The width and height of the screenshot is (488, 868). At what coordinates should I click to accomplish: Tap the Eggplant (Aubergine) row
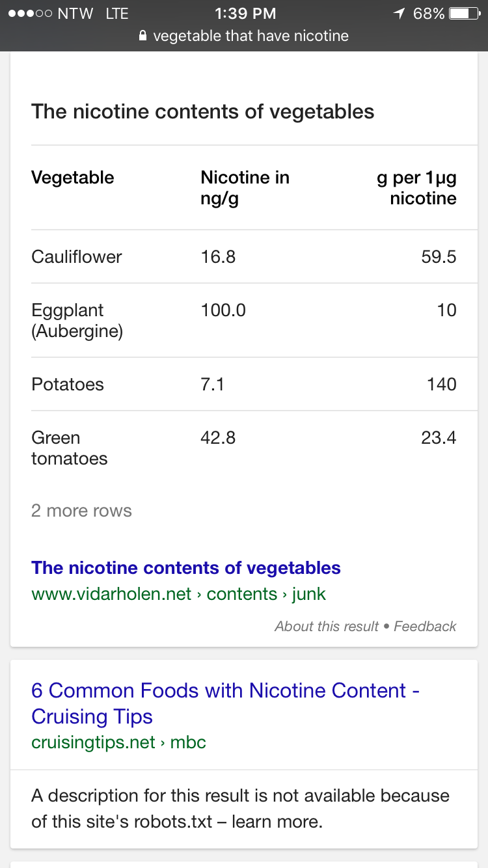244,320
